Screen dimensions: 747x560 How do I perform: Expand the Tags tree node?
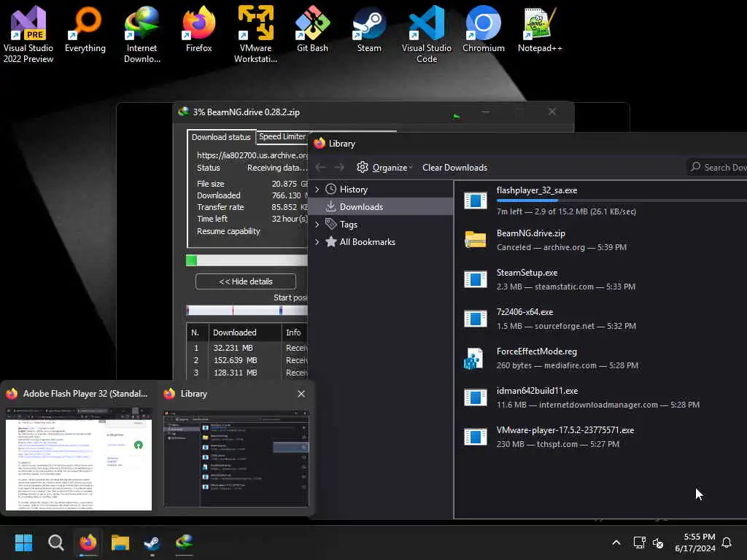click(317, 225)
